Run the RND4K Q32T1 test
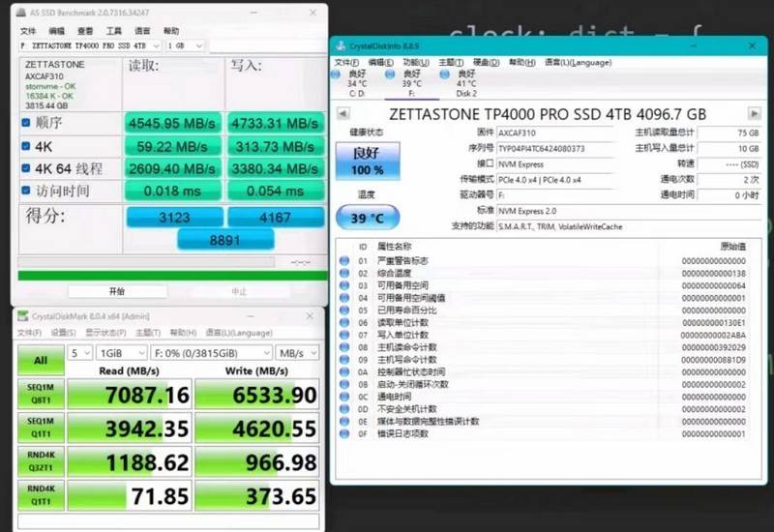774x532 pixels. coord(41,461)
